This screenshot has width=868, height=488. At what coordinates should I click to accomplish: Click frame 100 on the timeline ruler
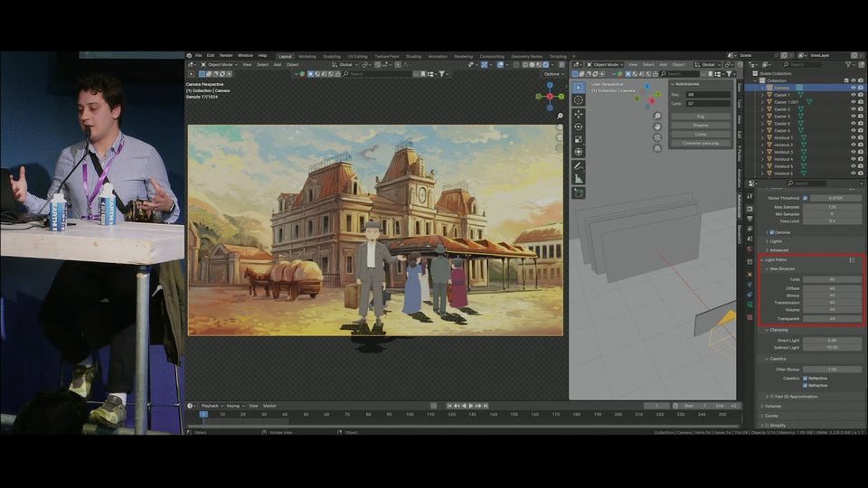tap(410, 414)
